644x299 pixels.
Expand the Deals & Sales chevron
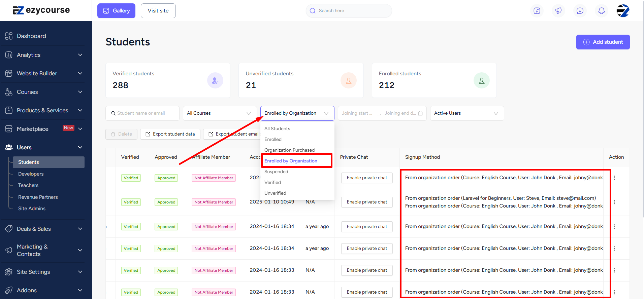(x=80, y=229)
